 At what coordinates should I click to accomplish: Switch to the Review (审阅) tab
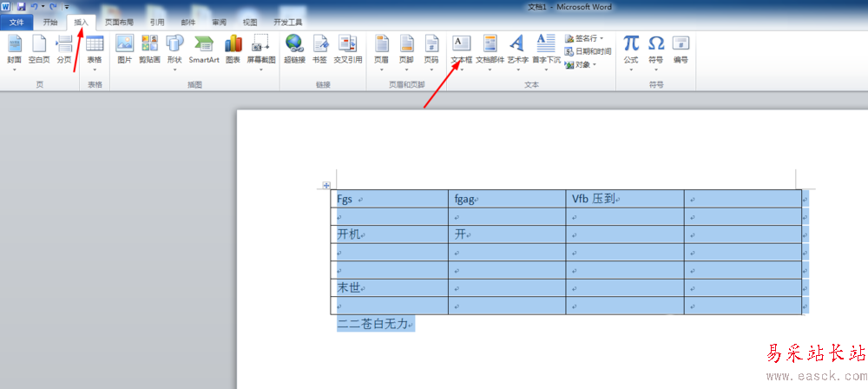(220, 23)
